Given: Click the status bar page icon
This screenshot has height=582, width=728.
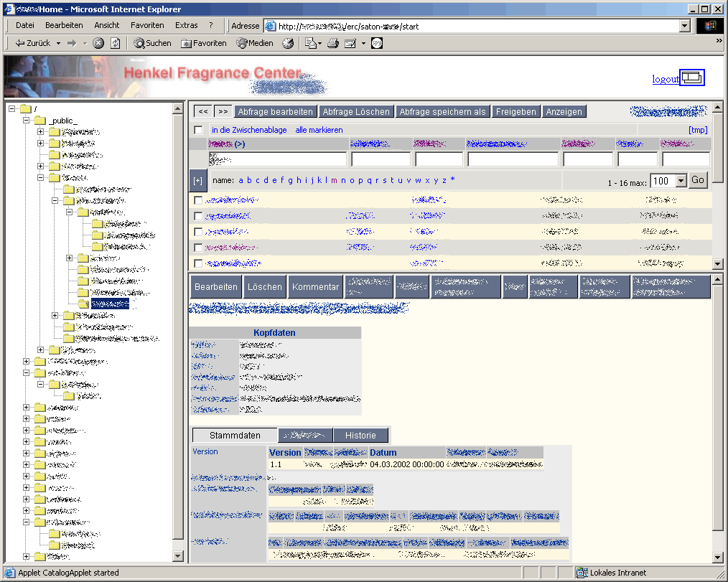Looking at the screenshot, I should [x=9, y=573].
